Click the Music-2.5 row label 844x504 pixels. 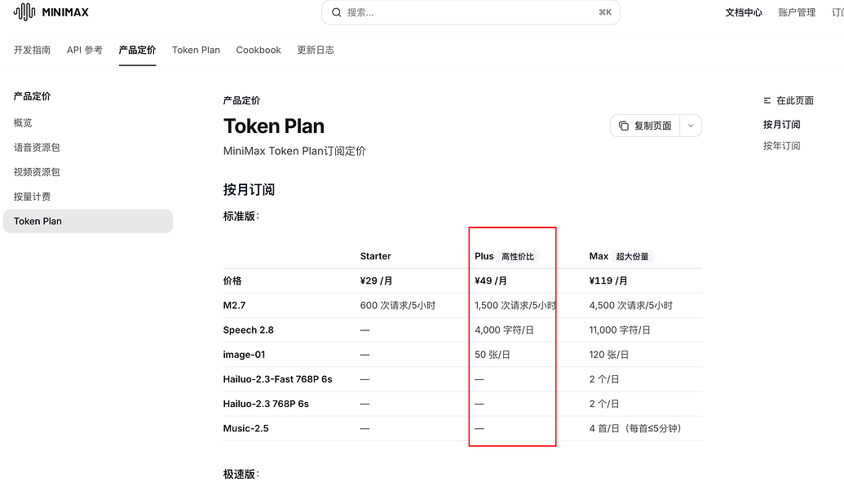point(246,429)
